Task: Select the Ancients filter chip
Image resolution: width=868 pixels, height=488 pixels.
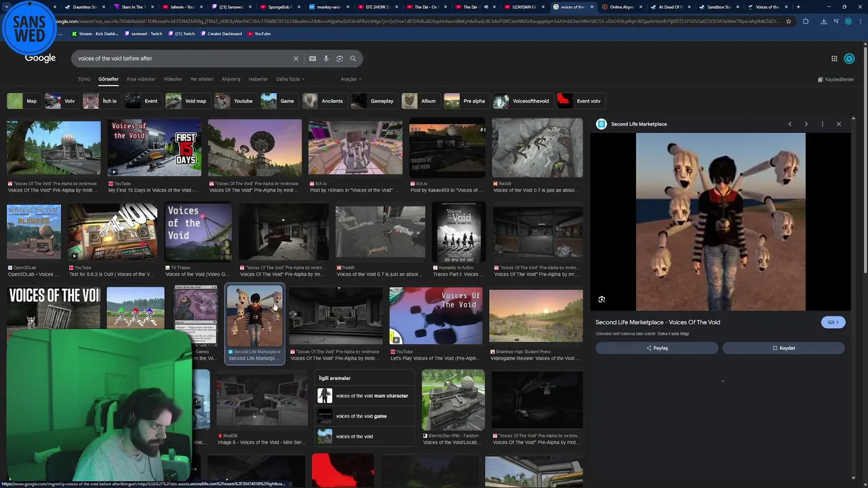Action: pos(324,101)
